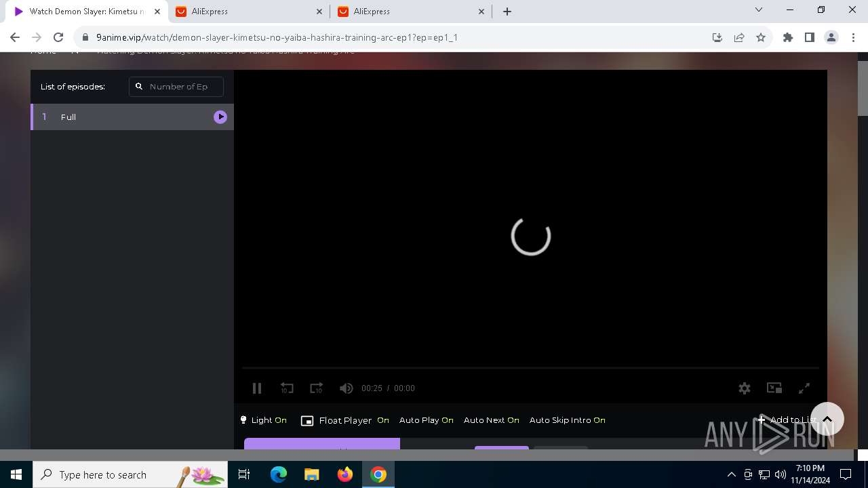Click the scroll-to-top round button
Image resolution: width=868 pixels, height=488 pixels.
pyautogui.click(x=827, y=419)
